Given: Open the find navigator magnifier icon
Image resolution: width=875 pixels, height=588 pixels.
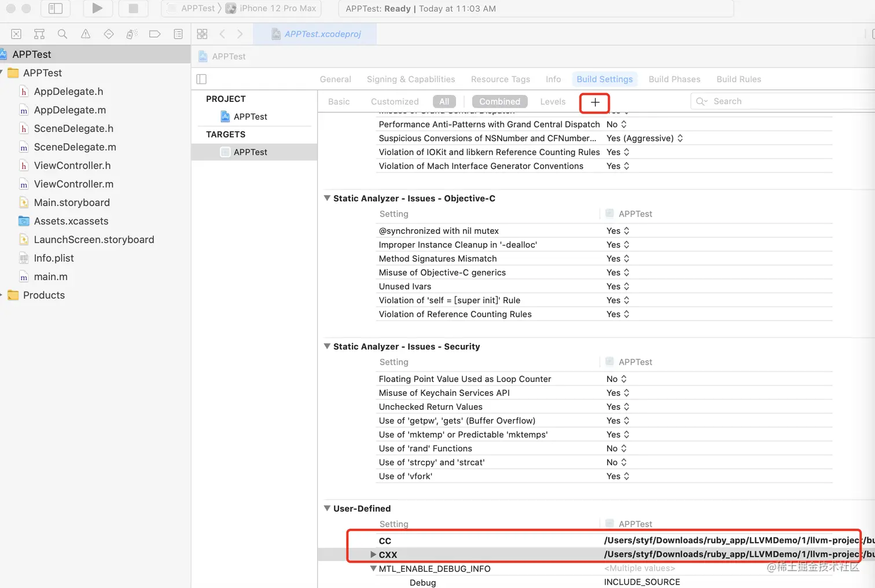Looking at the screenshot, I should pos(62,34).
